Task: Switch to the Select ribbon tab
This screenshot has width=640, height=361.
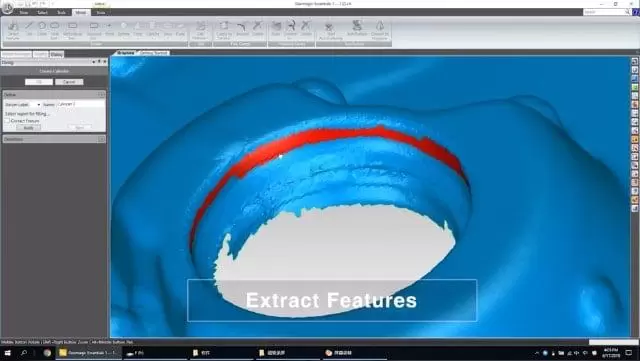Action: (42, 12)
